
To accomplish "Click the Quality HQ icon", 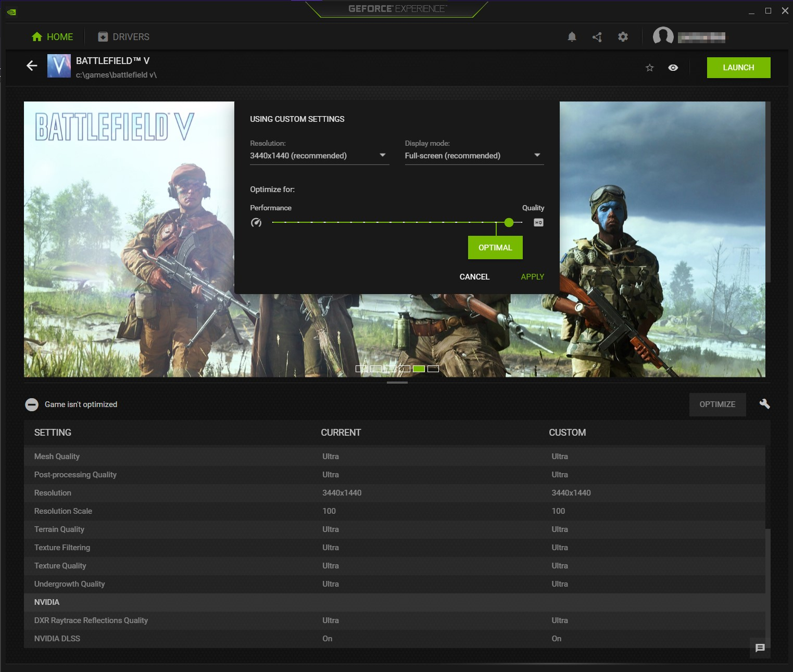I will coord(538,223).
